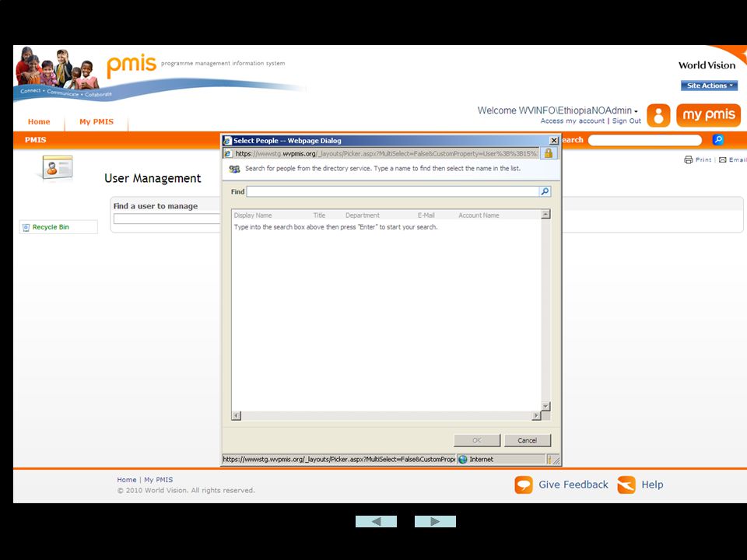747x560 pixels.
Task: Click the Internet Explorer icon in dialog title
Action: click(x=228, y=141)
